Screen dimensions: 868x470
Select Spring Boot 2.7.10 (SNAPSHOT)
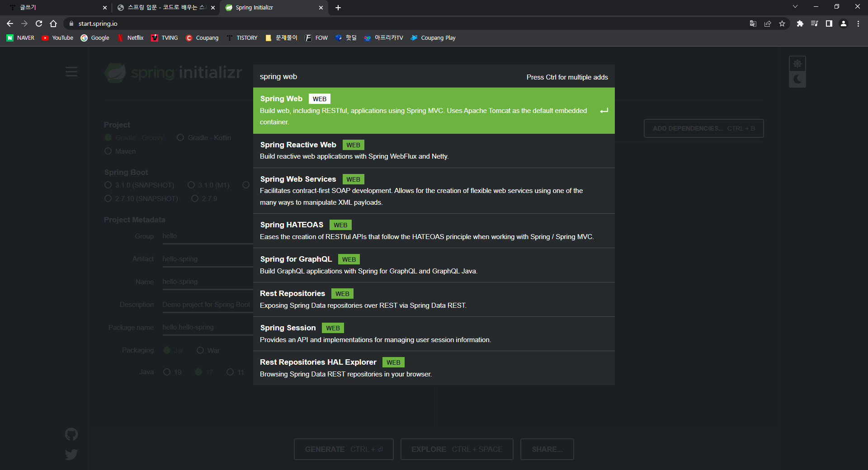(142, 199)
